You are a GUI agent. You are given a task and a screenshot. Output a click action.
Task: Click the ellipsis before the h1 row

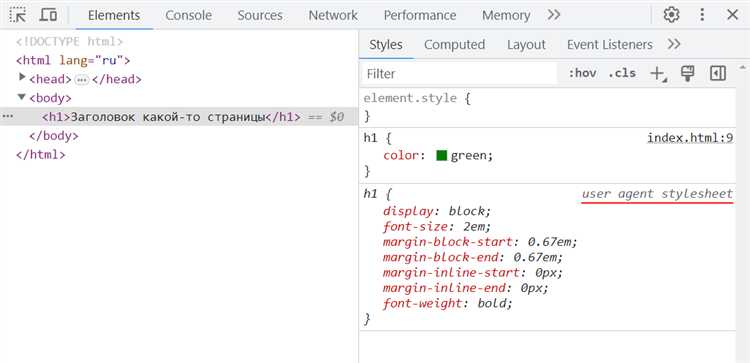8,116
